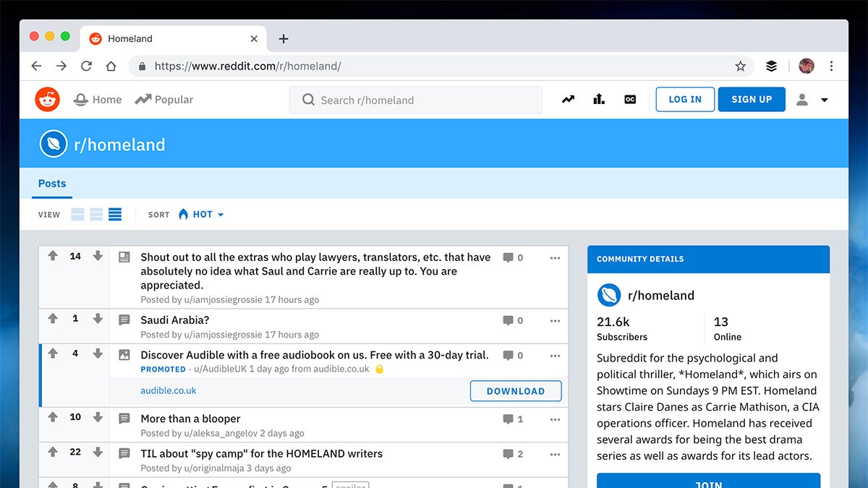This screenshot has height=488, width=868.
Task: Open the HOT sort dropdown
Action: 201,214
